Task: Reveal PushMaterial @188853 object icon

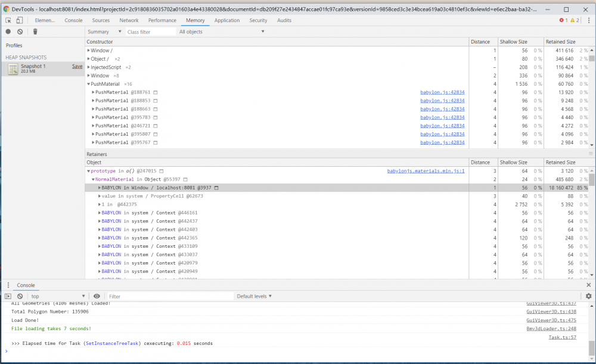Action: 156,101
